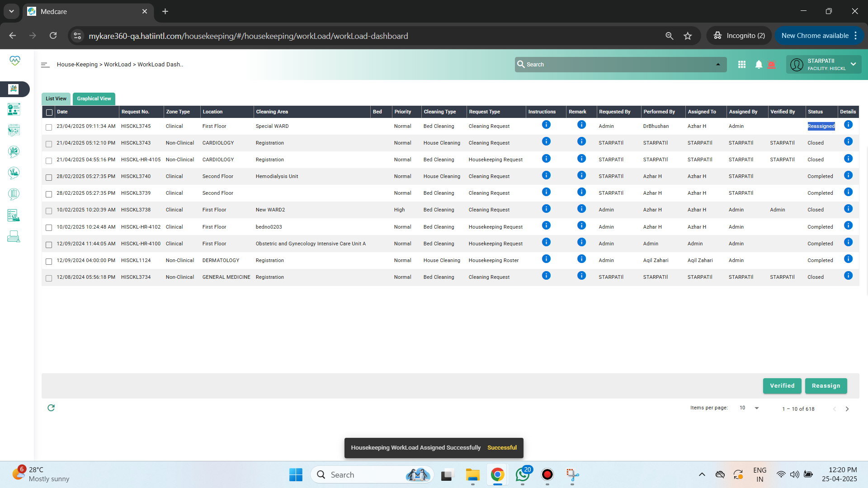868x488 pixels.
Task: Expand the header search dropdown arrow
Action: (x=718, y=65)
